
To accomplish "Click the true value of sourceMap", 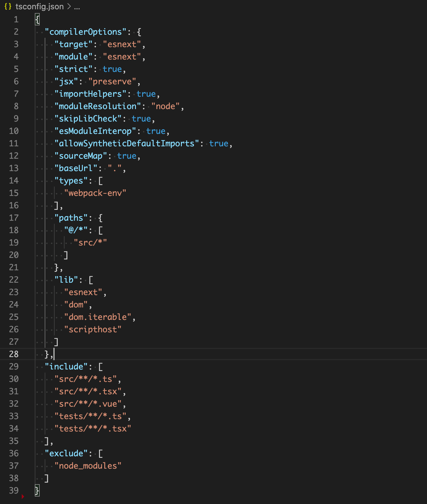I will (127, 156).
